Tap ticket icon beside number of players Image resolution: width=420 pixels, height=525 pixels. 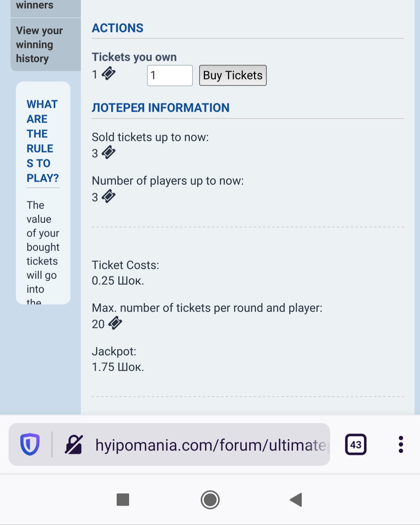[x=108, y=196]
